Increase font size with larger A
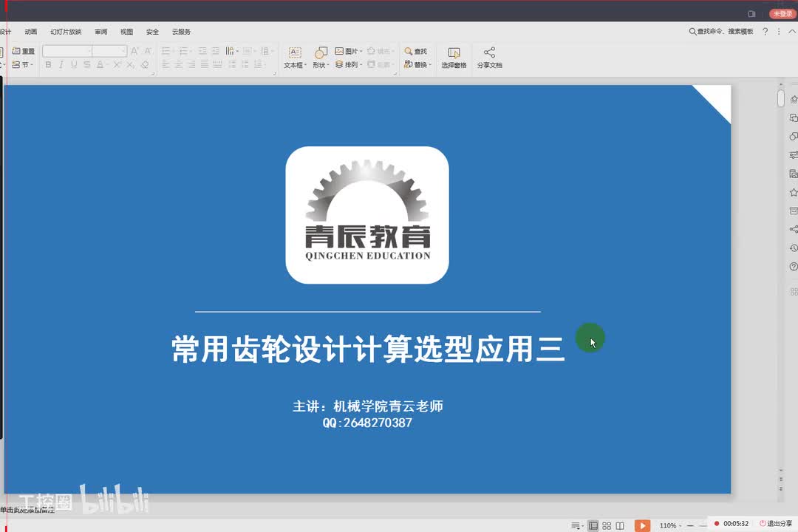Screen dimensions: 798x532 tap(134, 51)
